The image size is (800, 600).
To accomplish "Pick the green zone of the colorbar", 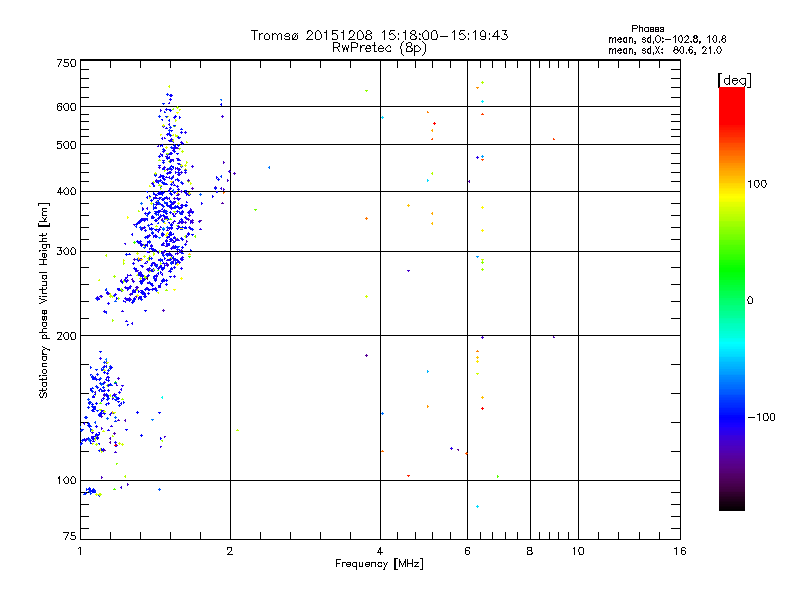I will (x=732, y=270).
